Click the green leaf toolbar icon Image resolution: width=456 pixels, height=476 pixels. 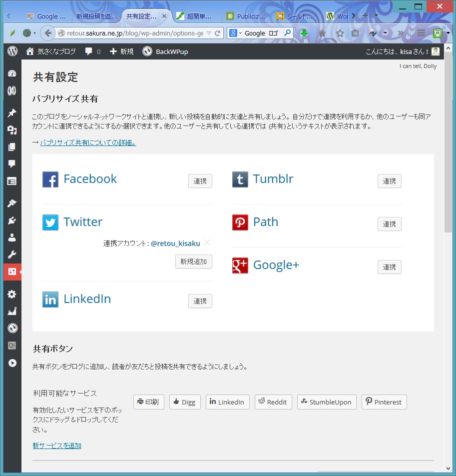pyautogui.click(x=12, y=33)
